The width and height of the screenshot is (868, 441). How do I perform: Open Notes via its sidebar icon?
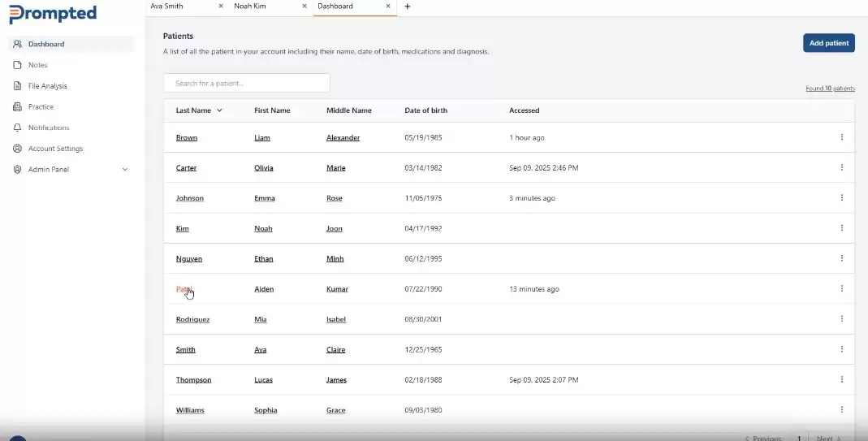(x=18, y=65)
